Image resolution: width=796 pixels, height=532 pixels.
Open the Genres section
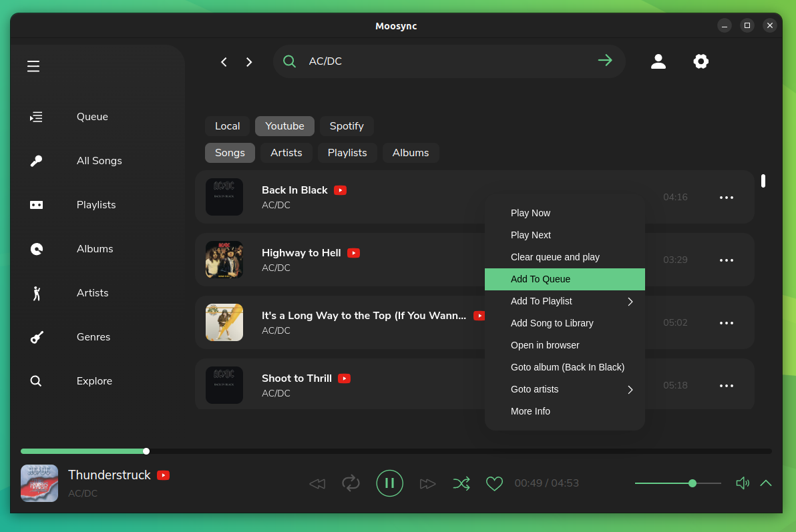coord(36,336)
